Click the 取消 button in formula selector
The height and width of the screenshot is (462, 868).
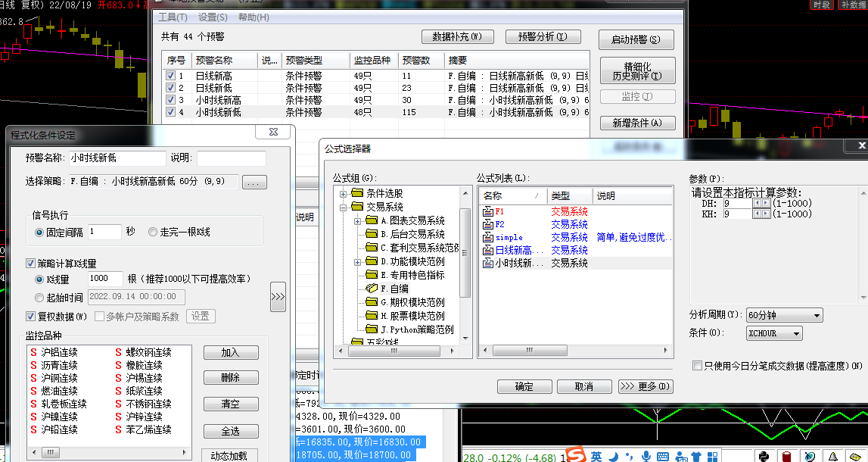tap(584, 387)
